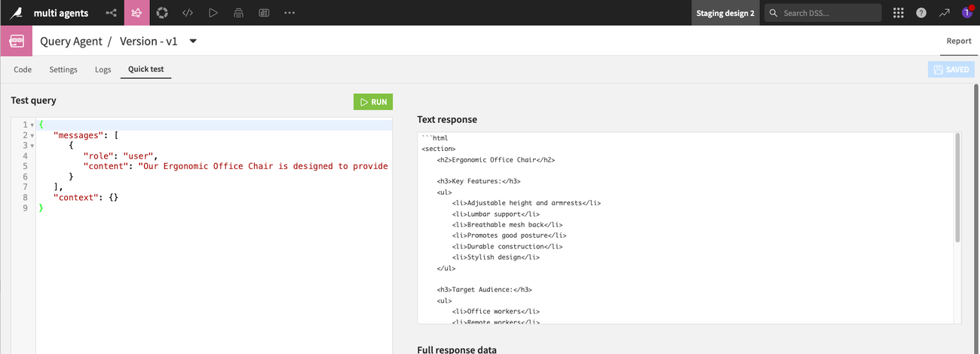This screenshot has height=354, width=980.
Task: Open the Help question mark icon
Action: point(921,13)
